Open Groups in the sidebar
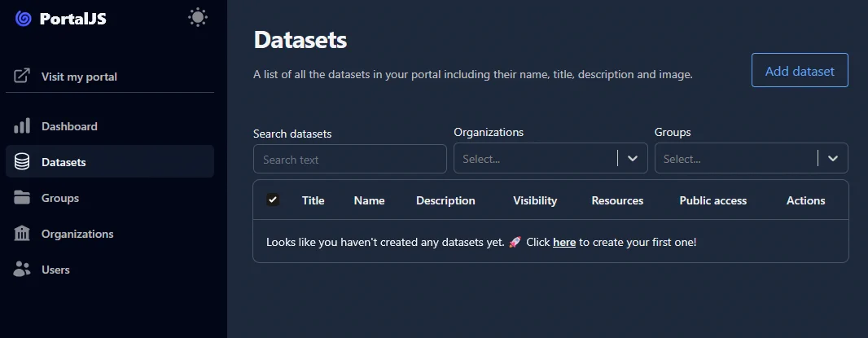The image size is (868, 338). (x=110, y=198)
